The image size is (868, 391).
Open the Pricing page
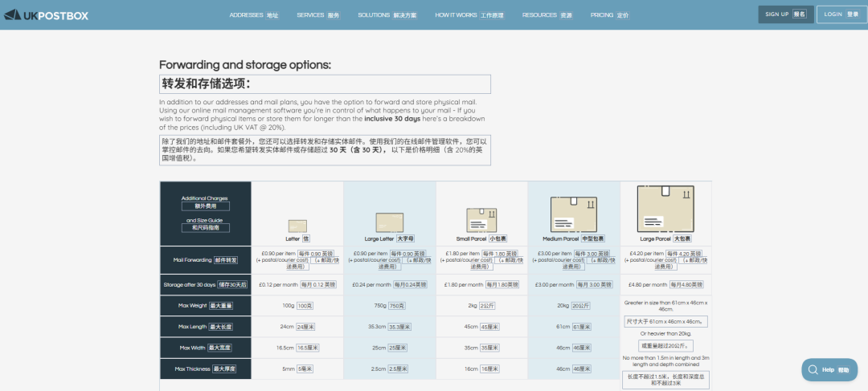[x=609, y=15]
